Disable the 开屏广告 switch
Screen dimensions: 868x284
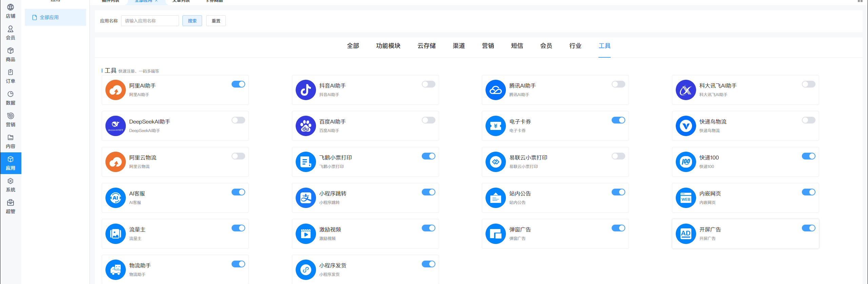809,228
